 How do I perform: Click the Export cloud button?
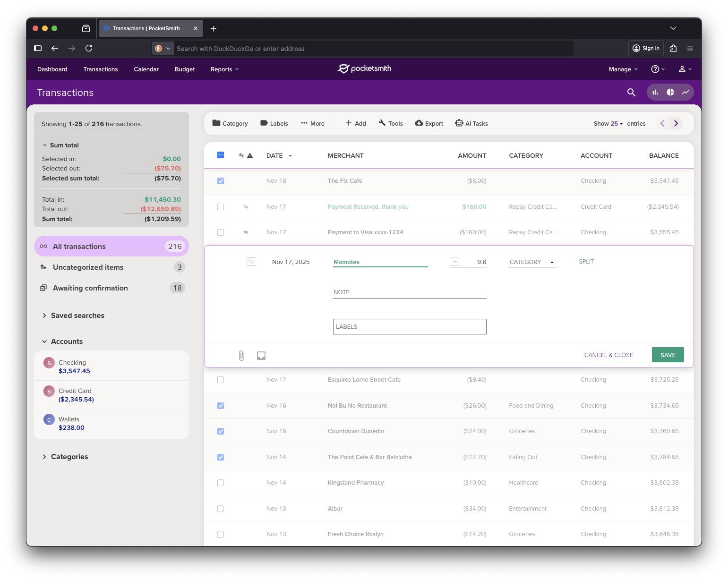click(429, 123)
